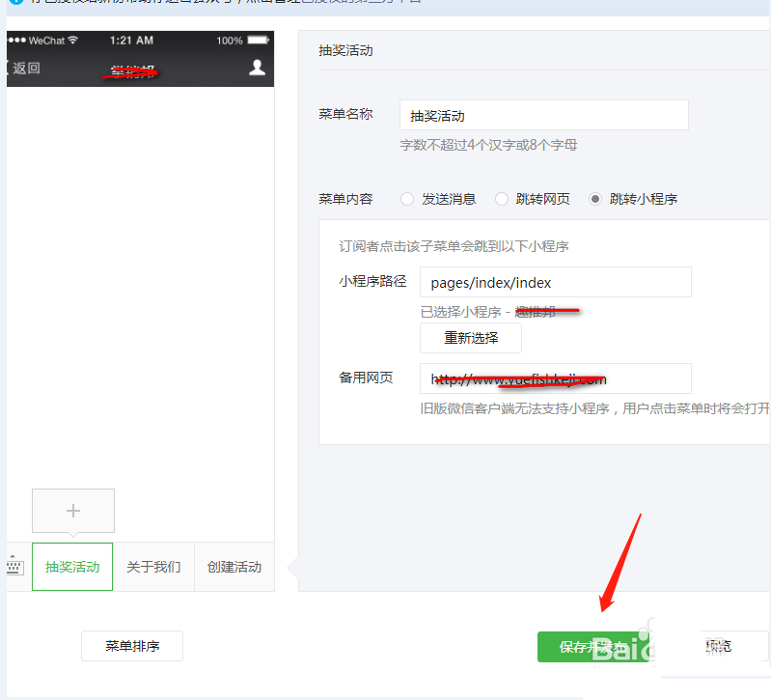Select the 创建活动 menu tab
The height and width of the screenshot is (700, 771).
(x=234, y=567)
